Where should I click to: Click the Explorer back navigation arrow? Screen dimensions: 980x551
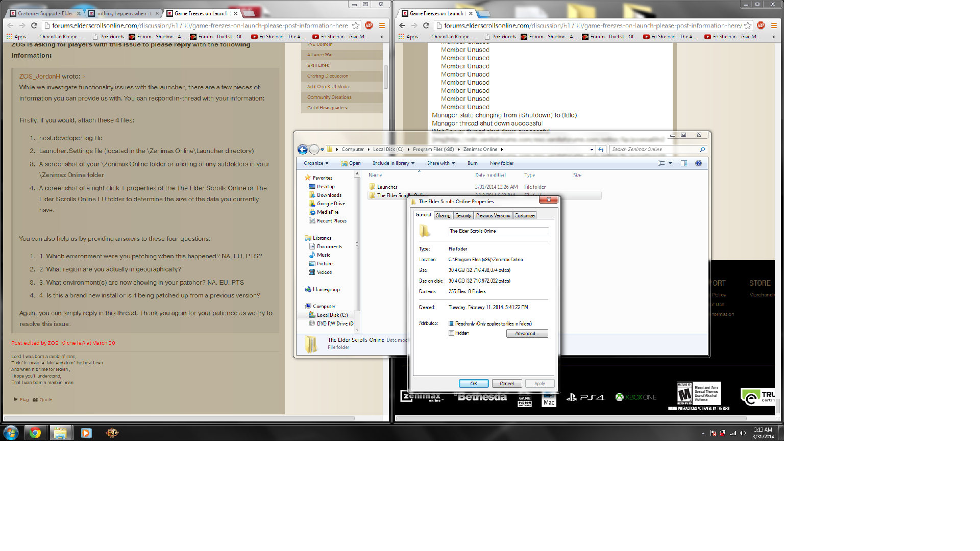click(303, 149)
